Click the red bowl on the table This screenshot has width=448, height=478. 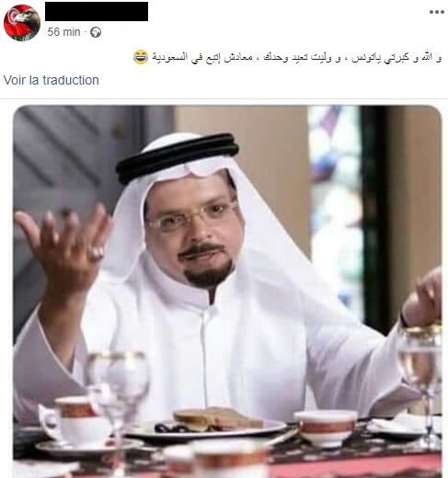coord(326,427)
